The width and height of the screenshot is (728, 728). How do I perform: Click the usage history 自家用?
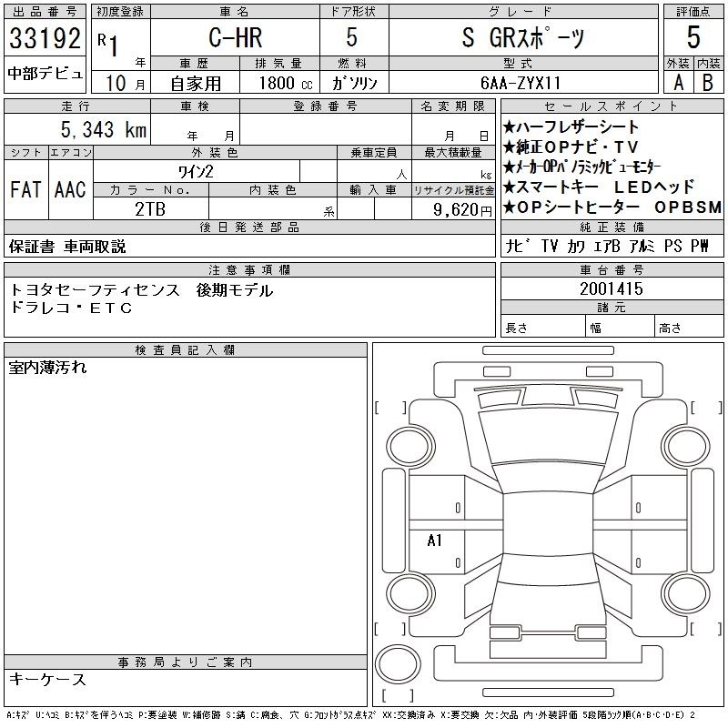coord(196,84)
